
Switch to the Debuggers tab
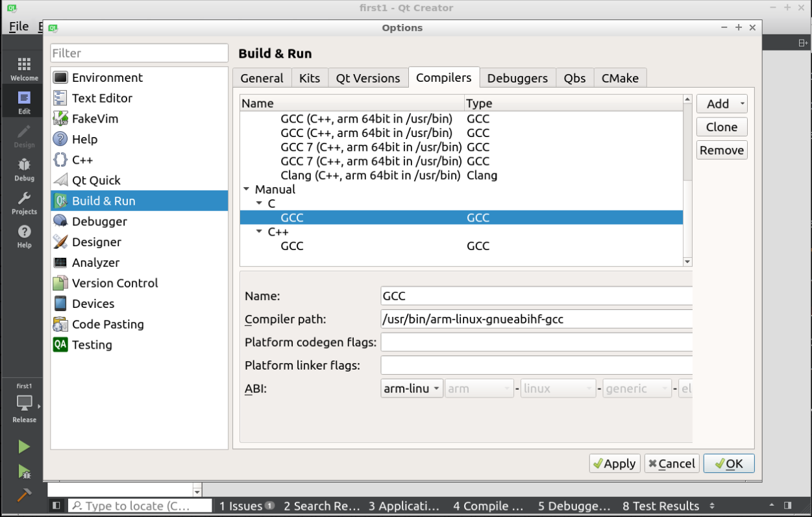(x=517, y=78)
